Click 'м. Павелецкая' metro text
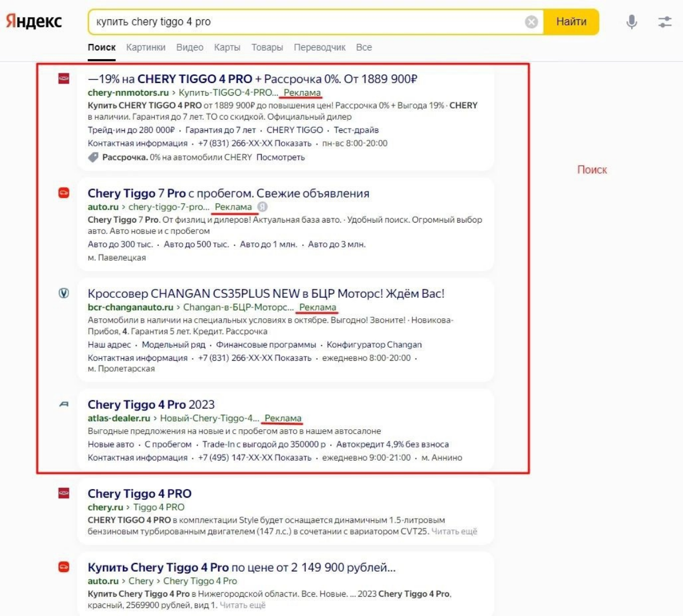 [x=117, y=258]
